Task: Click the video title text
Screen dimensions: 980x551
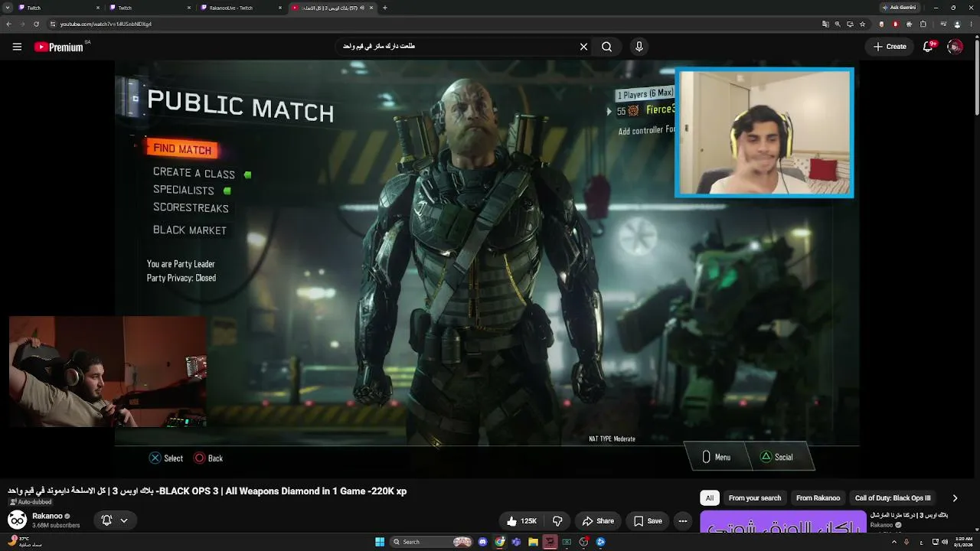Action: 207,491
